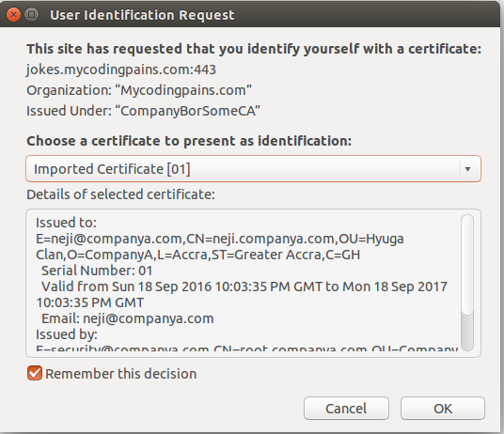Close the User Identification Request dialog
Screen dimensions: 504x434
point(13,15)
